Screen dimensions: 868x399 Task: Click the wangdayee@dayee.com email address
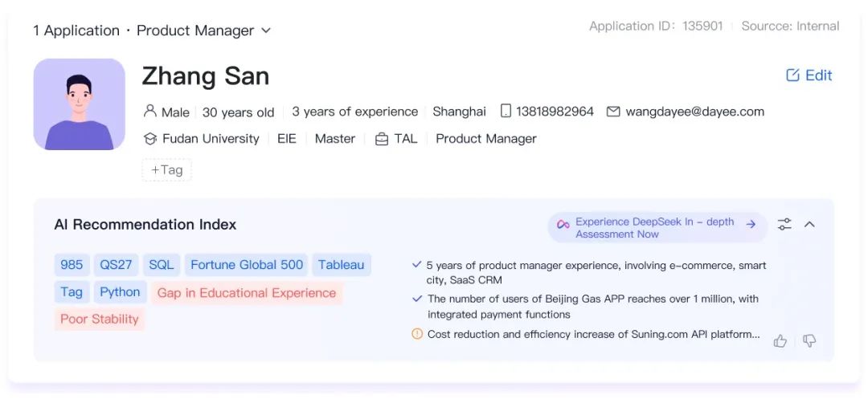click(694, 112)
